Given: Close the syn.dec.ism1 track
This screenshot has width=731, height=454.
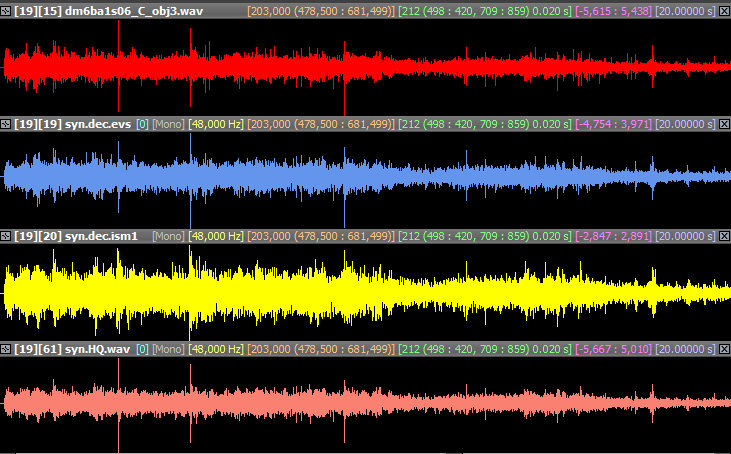Looking at the screenshot, I should click(x=724, y=236).
